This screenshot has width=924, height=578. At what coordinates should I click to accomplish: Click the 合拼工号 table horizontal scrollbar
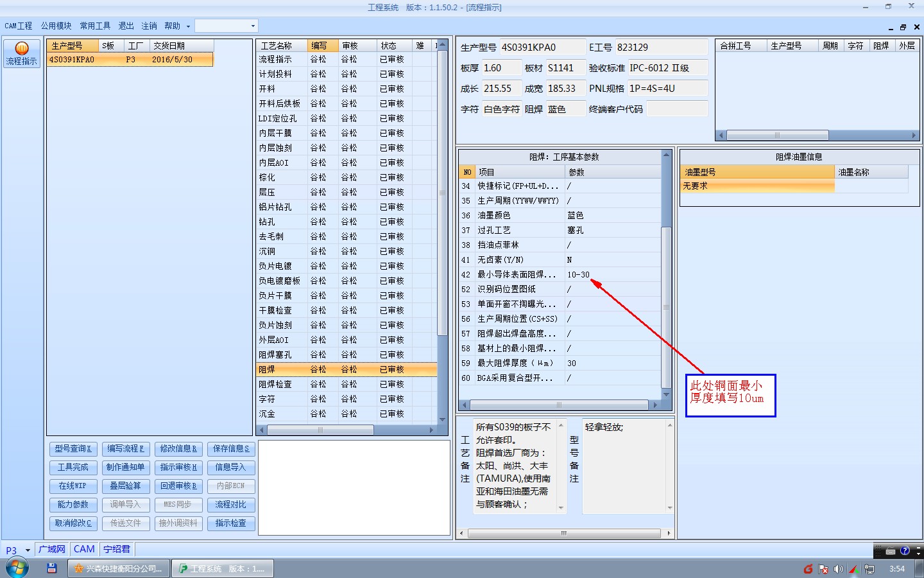[777, 136]
